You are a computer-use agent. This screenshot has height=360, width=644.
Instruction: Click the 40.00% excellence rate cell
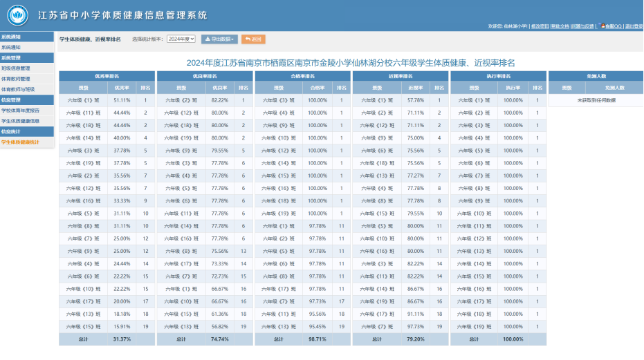click(x=122, y=138)
